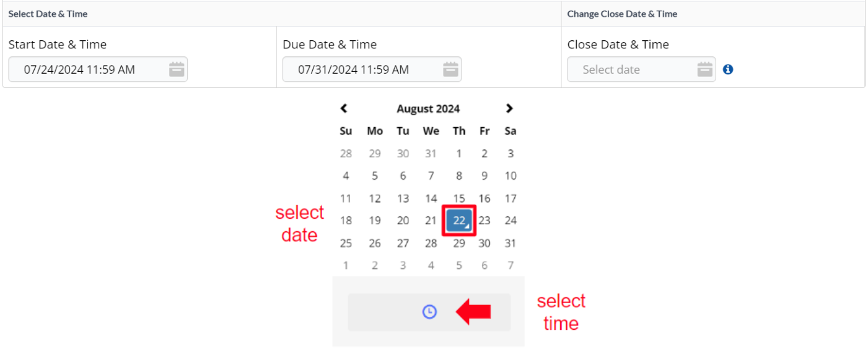Open the August 2024 month picker header
868x354 pixels.
[428, 108]
